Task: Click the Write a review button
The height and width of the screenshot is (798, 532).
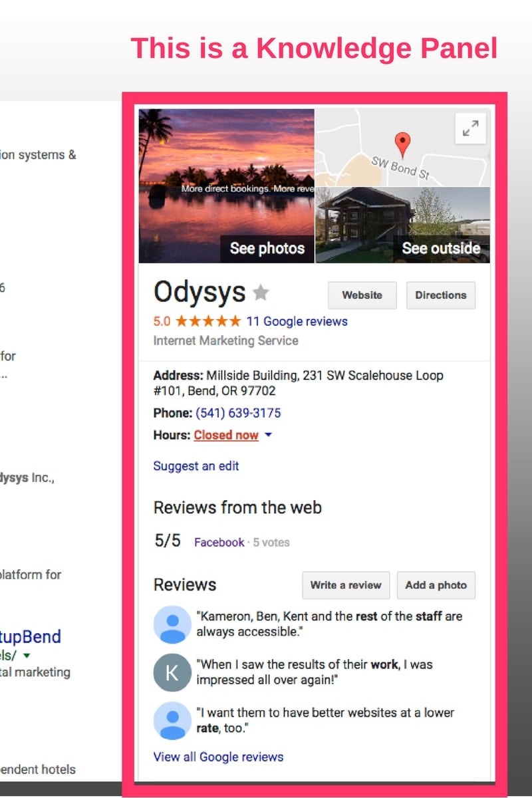Action: [x=346, y=585]
